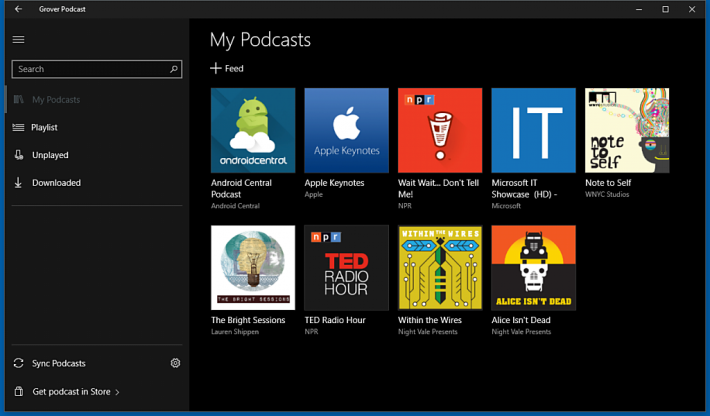The width and height of the screenshot is (710, 416).
Task: Open Wait Wait Don't Tell Me cover
Action: click(x=440, y=130)
